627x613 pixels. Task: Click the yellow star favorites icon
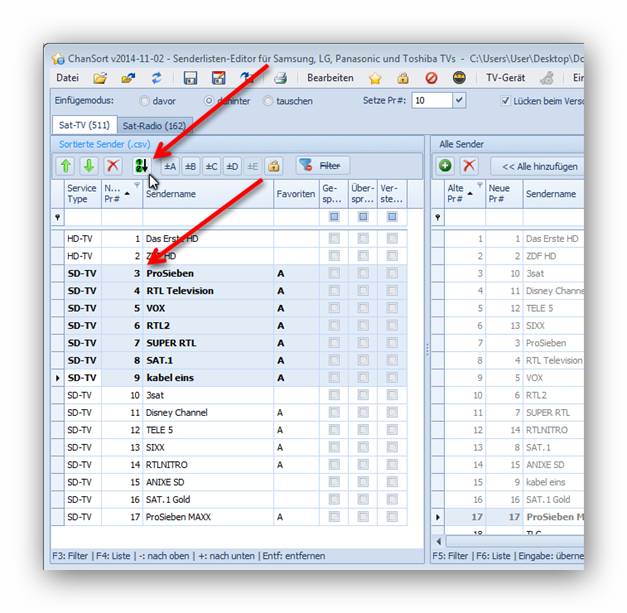(375, 78)
